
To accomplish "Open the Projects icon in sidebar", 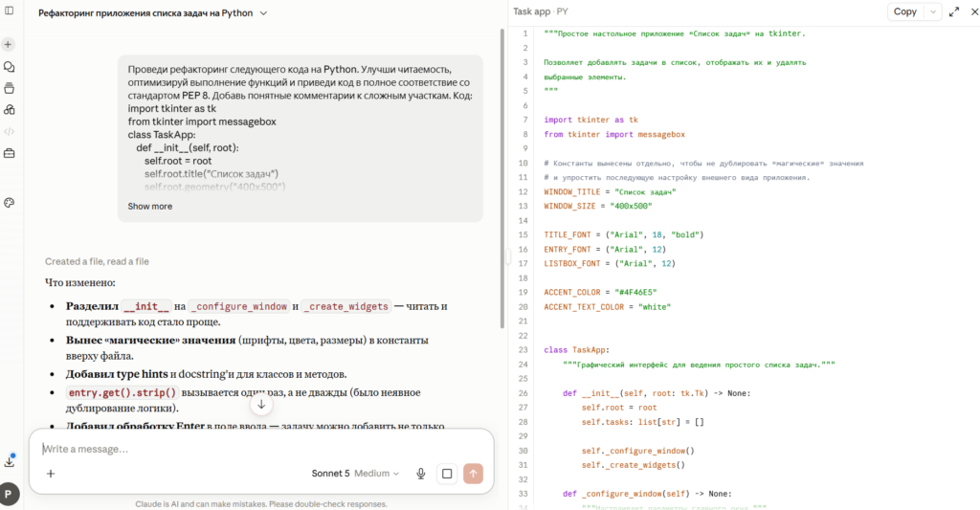I will pyautogui.click(x=9, y=88).
